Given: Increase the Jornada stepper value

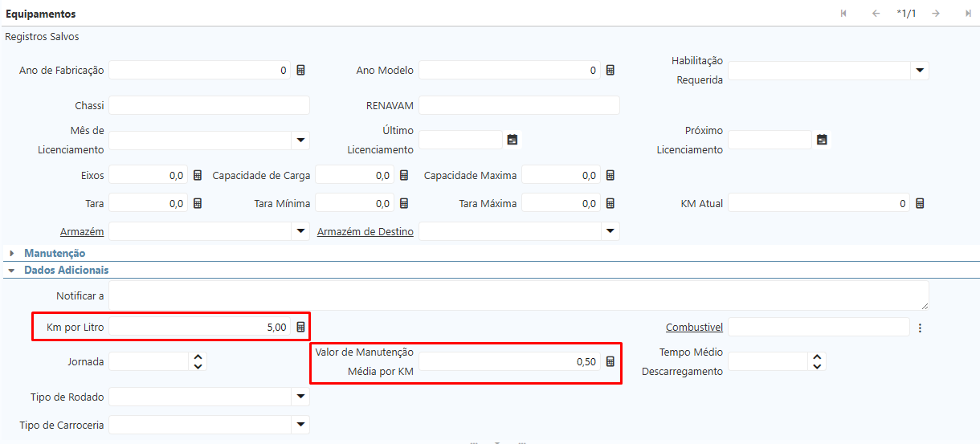Looking at the screenshot, I should point(198,356).
